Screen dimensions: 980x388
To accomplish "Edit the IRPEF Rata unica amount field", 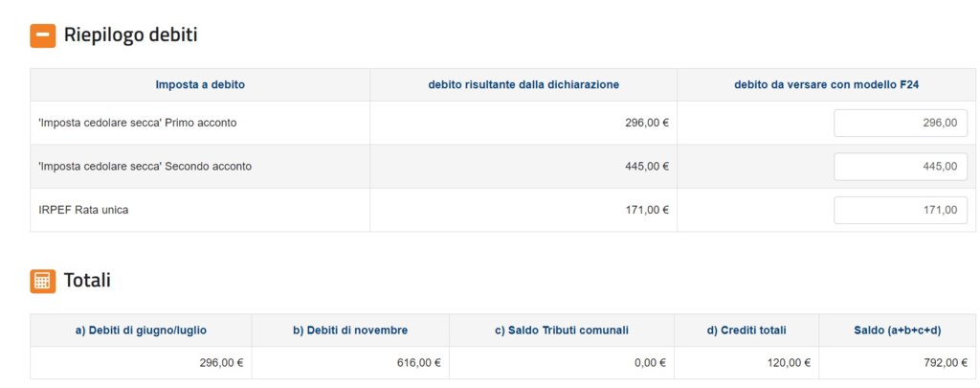I will (900, 210).
